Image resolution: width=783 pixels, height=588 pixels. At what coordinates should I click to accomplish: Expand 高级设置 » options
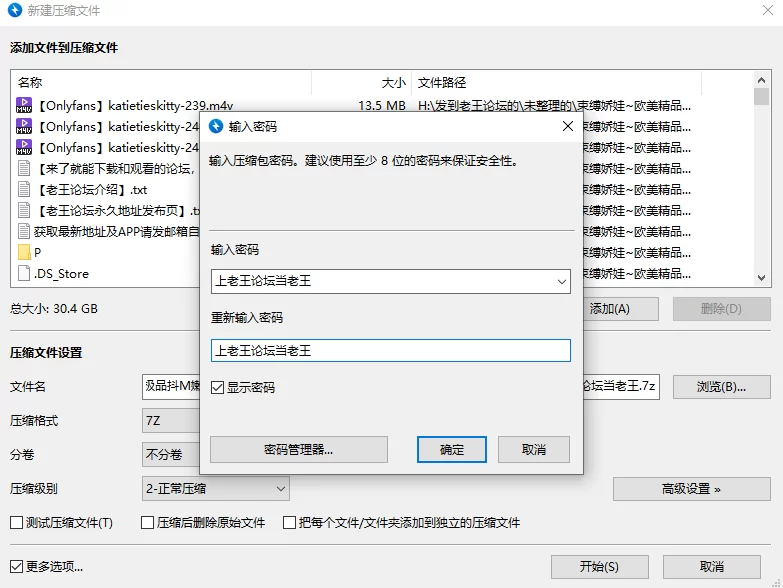692,489
